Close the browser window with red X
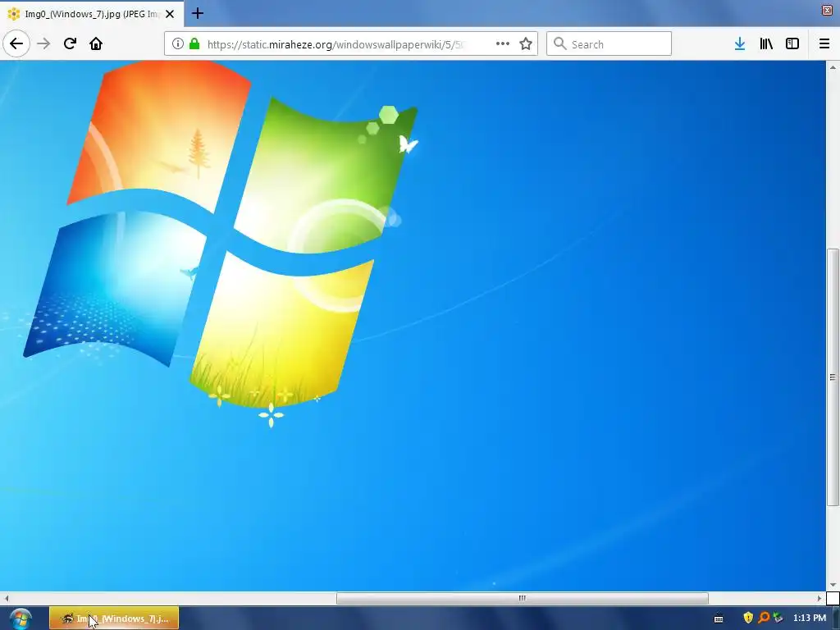 827,10
